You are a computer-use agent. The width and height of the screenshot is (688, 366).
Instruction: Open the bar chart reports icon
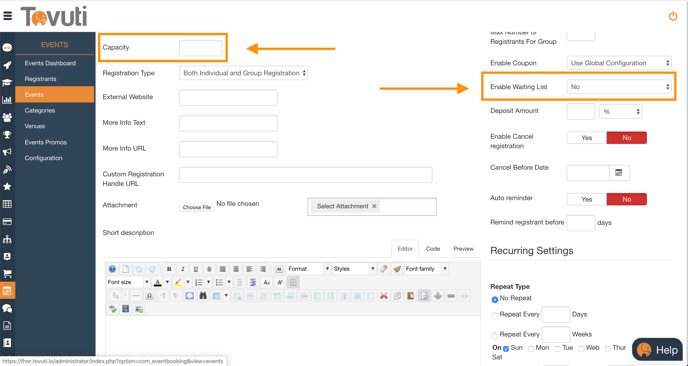(x=7, y=100)
